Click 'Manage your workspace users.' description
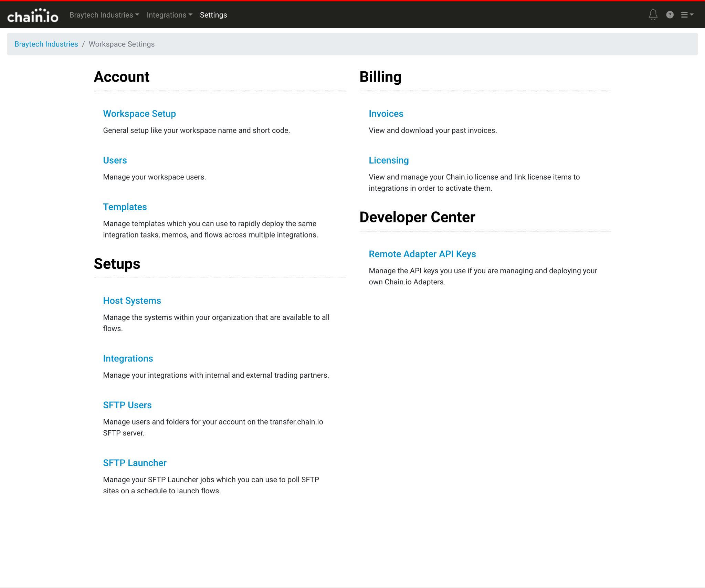This screenshot has height=588, width=705. [x=155, y=177]
